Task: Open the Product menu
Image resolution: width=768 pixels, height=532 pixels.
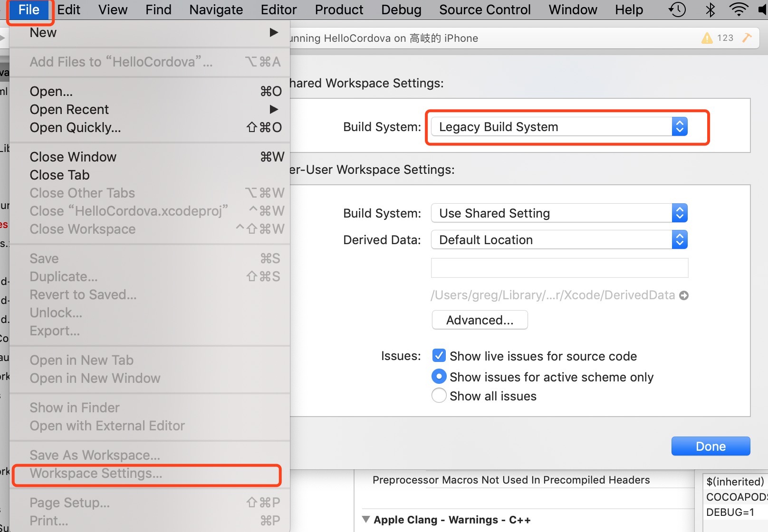Action: click(x=339, y=9)
